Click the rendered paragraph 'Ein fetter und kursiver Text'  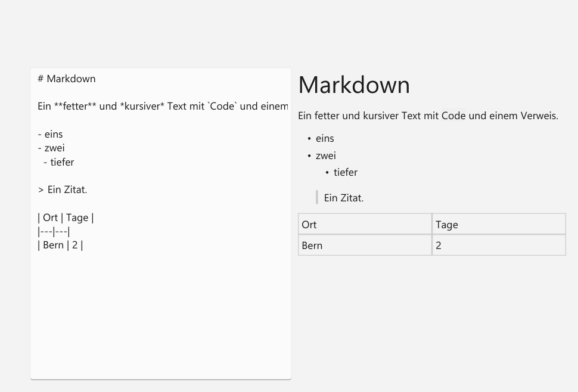[428, 116]
